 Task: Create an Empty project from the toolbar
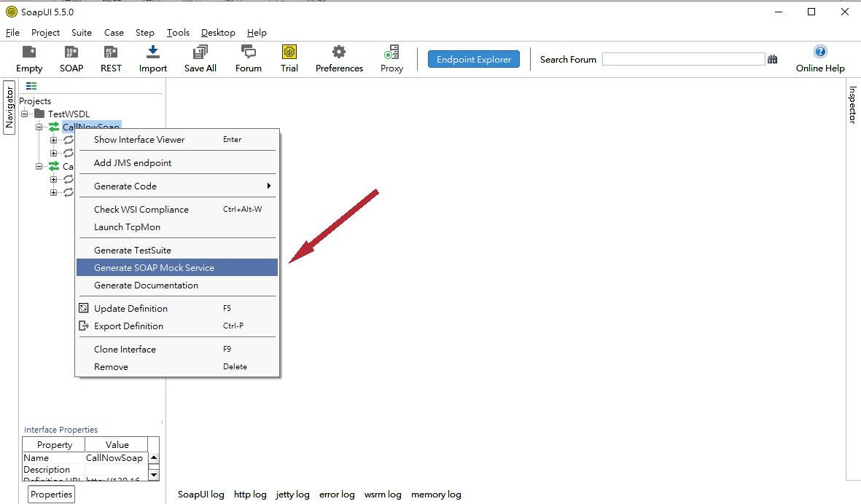coord(29,52)
